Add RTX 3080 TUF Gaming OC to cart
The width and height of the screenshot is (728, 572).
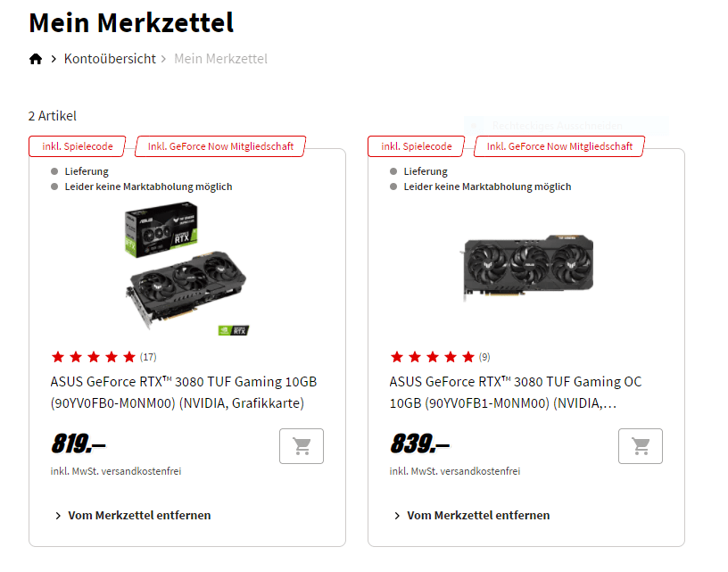pos(641,446)
